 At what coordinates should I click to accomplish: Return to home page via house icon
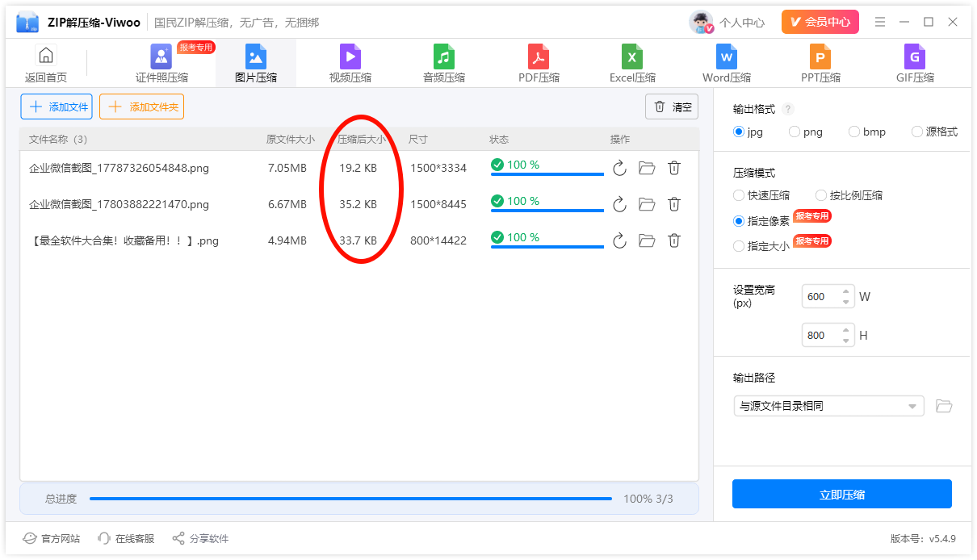[x=46, y=64]
